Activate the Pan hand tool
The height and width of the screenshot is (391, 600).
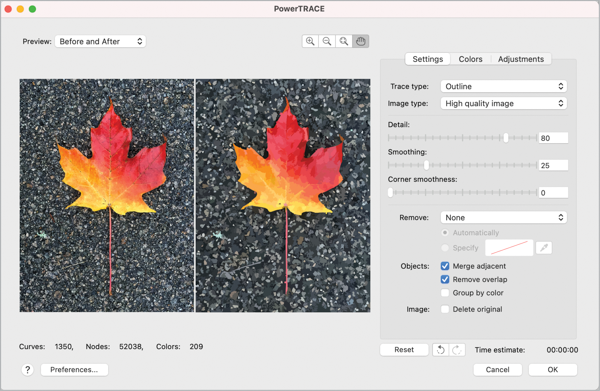coord(360,41)
